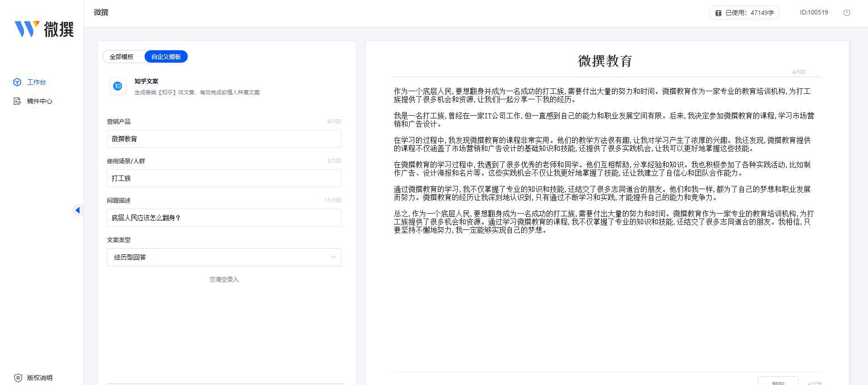Focus the 营销产品 input field
868x385 pixels.
(224, 139)
